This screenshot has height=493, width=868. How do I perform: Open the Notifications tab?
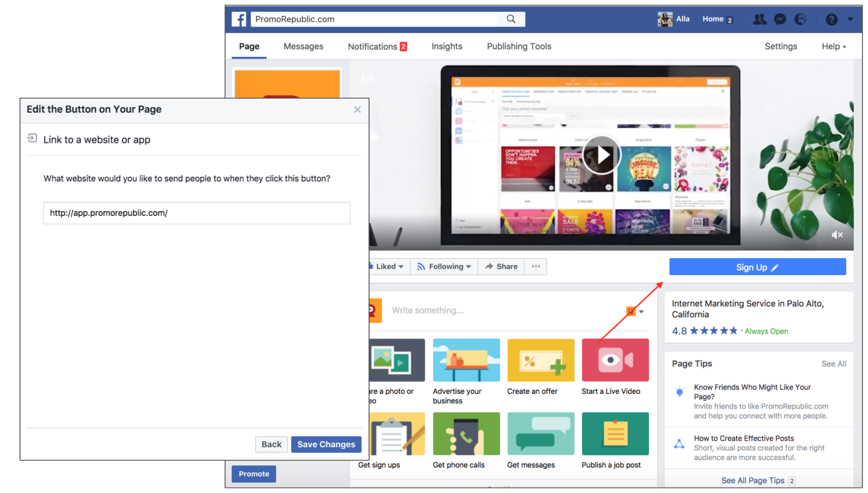[377, 46]
